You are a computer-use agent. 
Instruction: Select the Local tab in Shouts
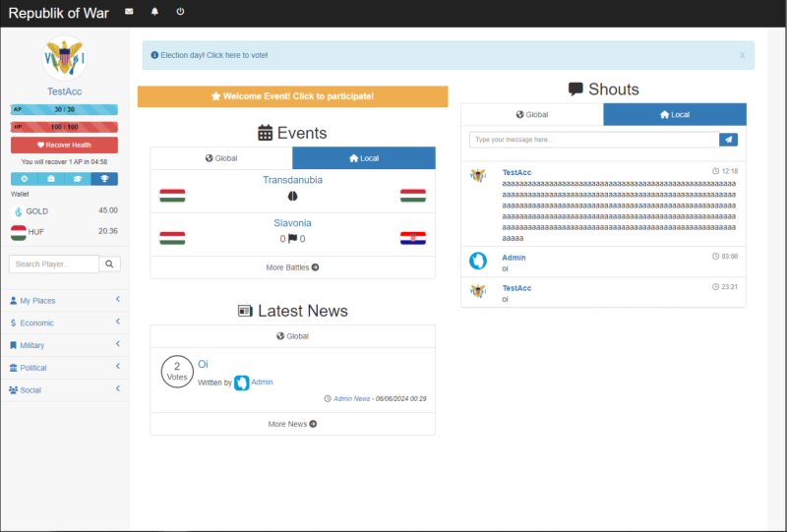coord(675,115)
